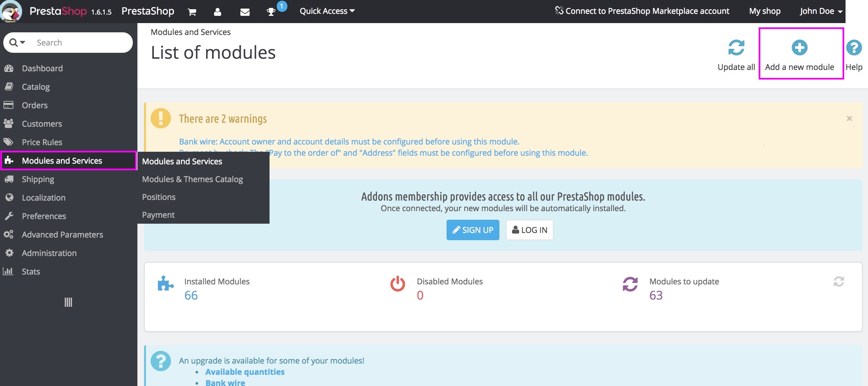Click the yellow warning exclamation icon
This screenshot has width=868, height=386.
(161, 118)
